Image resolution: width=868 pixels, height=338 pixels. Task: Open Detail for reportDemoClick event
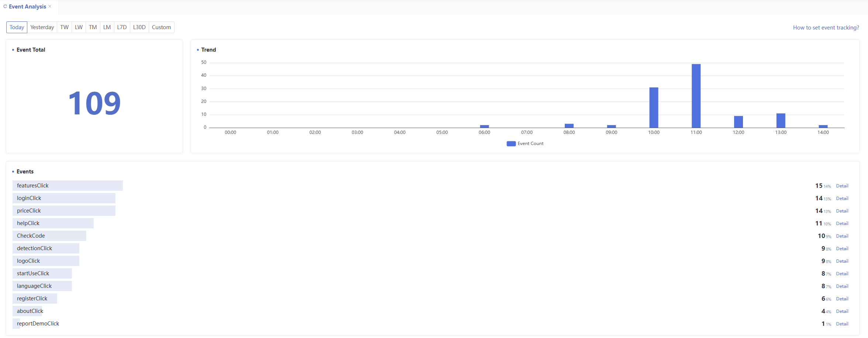tap(842, 324)
